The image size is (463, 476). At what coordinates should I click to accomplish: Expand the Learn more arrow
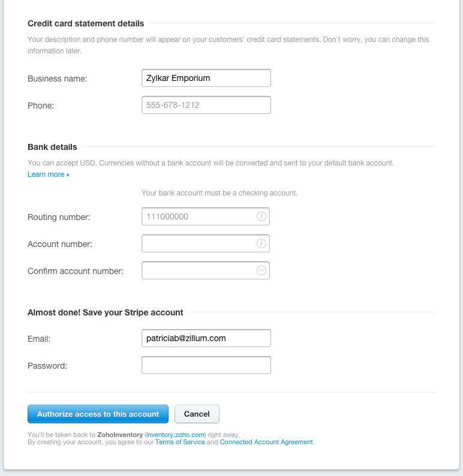68,175
